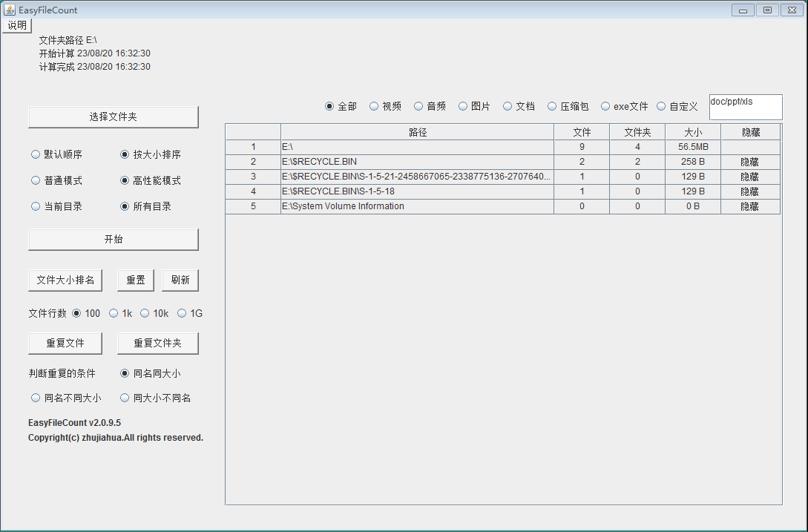Select the E:\System Volume Information row
The width and height of the screenshot is (808, 532).
[416, 206]
